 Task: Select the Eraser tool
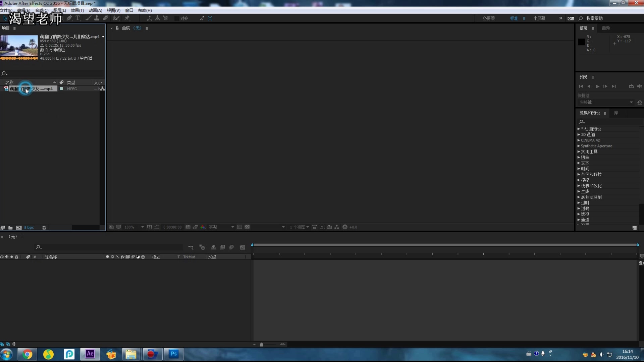pyautogui.click(x=106, y=18)
